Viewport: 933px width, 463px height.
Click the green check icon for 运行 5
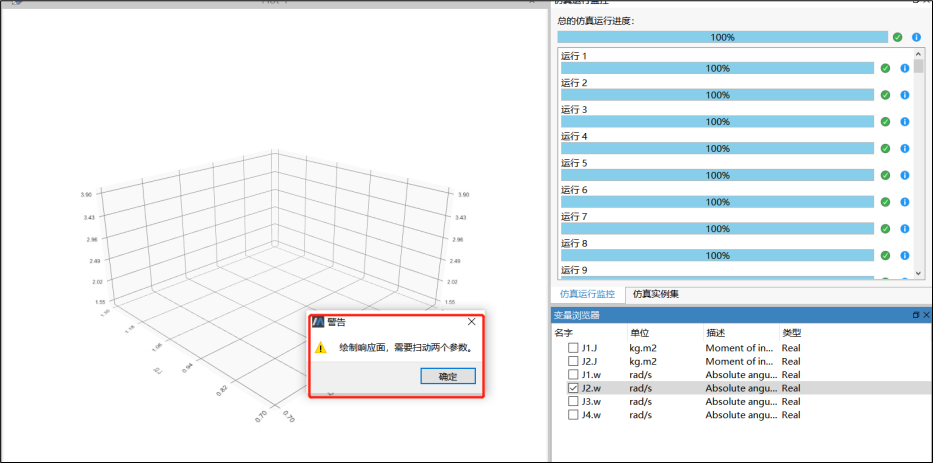885,175
